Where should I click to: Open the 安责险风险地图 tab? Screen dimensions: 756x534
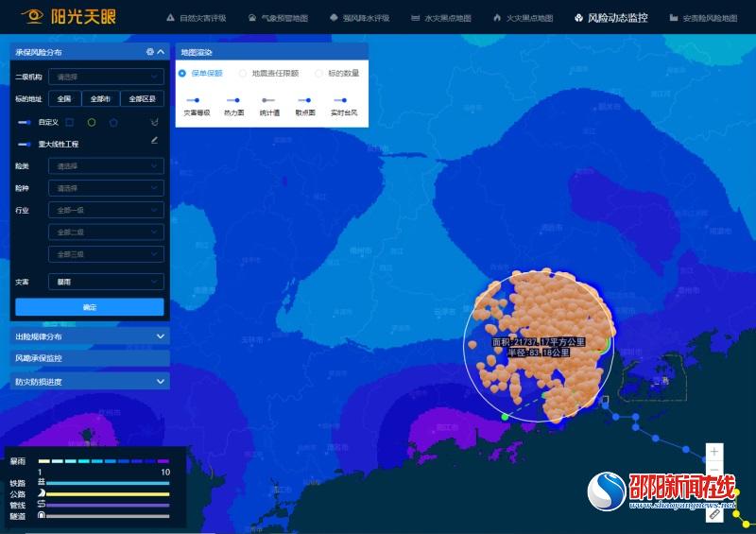[704, 18]
